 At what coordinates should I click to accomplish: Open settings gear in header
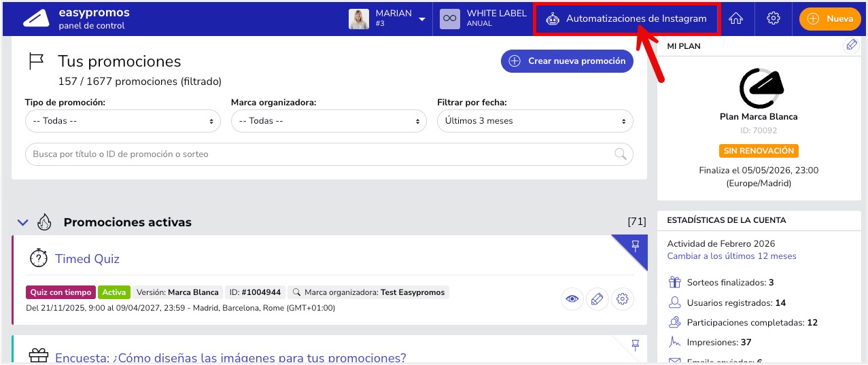pyautogui.click(x=773, y=19)
